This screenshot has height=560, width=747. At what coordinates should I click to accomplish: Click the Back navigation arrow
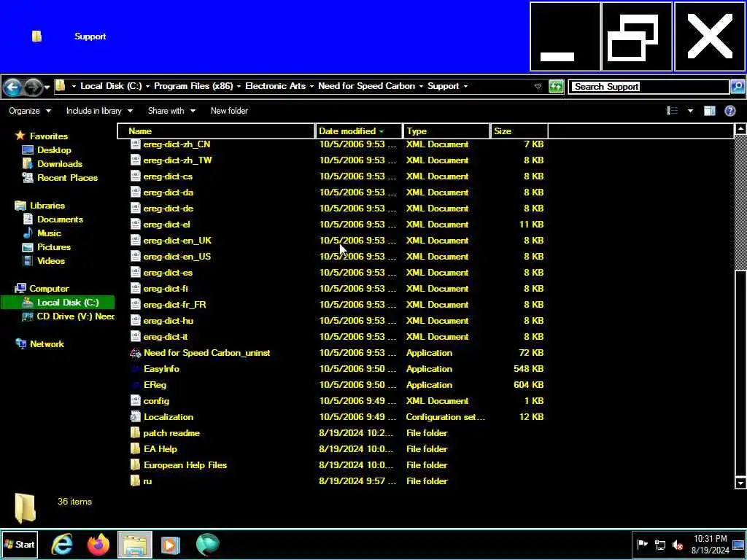coord(12,87)
